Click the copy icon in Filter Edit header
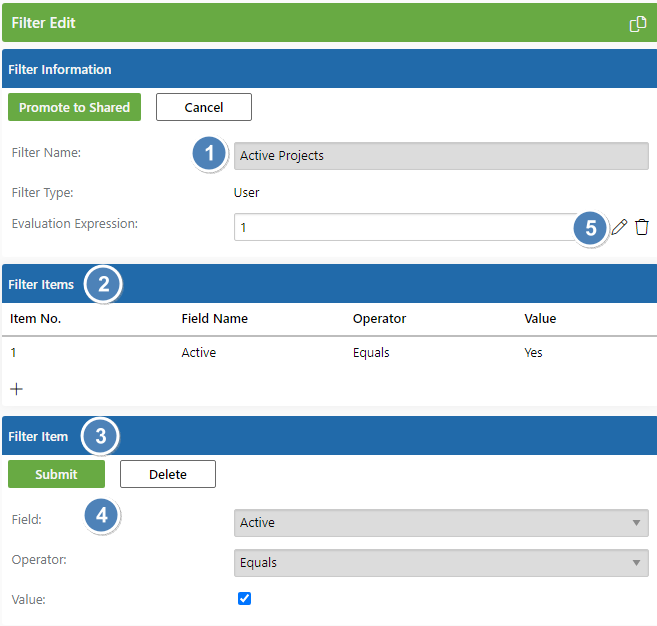 tap(638, 24)
